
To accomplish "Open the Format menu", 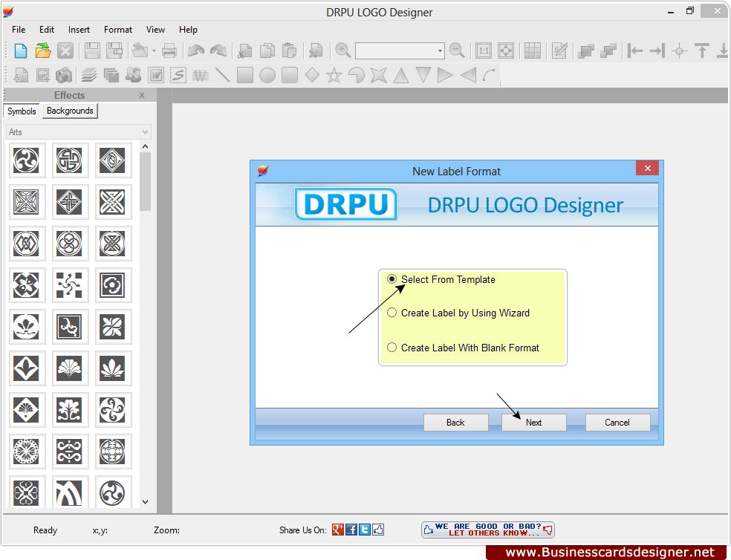I will coord(118,30).
